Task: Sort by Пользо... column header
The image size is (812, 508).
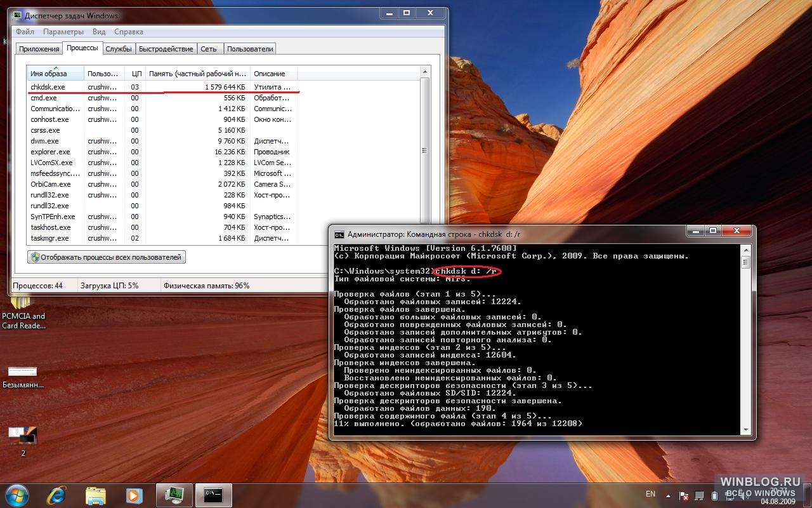Action: (103, 74)
